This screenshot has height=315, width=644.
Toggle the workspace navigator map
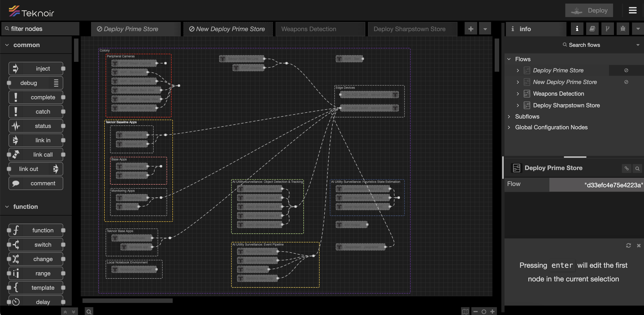[x=465, y=311]
